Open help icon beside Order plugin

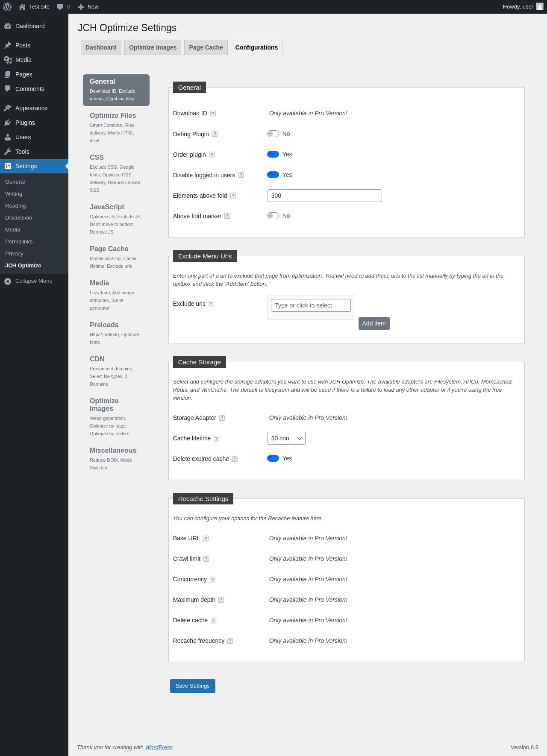[x=212, y=155]
